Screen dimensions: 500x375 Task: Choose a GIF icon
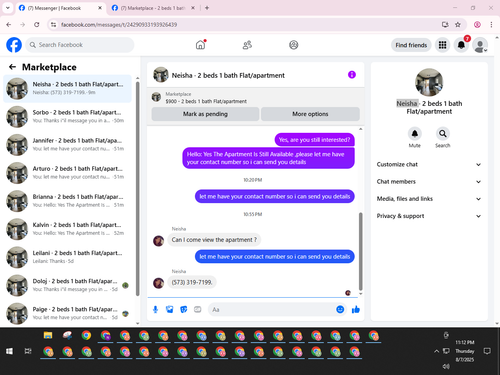[198, 310]
